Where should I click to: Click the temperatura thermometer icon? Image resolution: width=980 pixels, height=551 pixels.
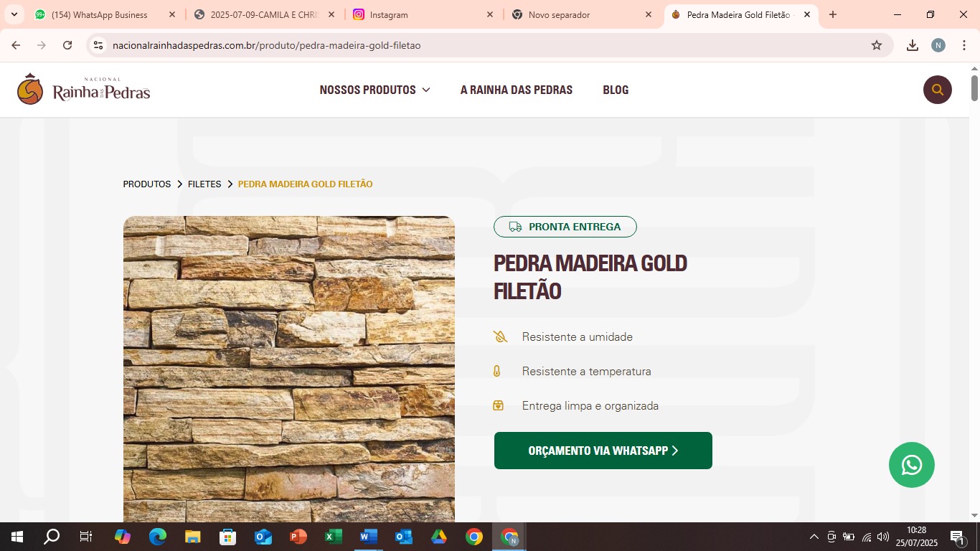click(499, 370)
